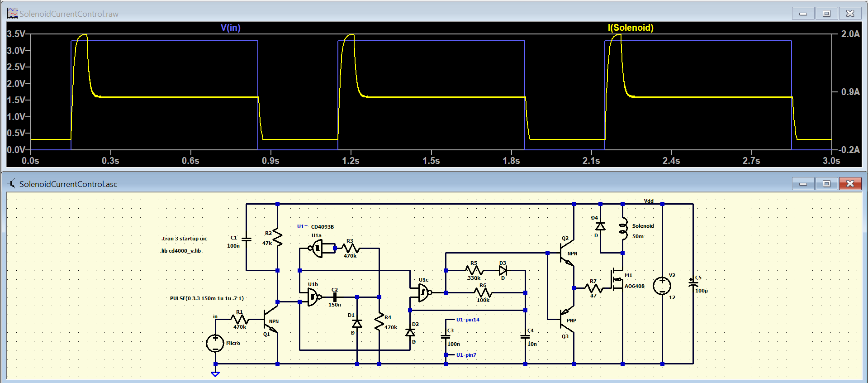Click the SolenoidCurrentControl.raw window title
The width and height of the screenshot is (868, 383).
click(x=69, y=14)
